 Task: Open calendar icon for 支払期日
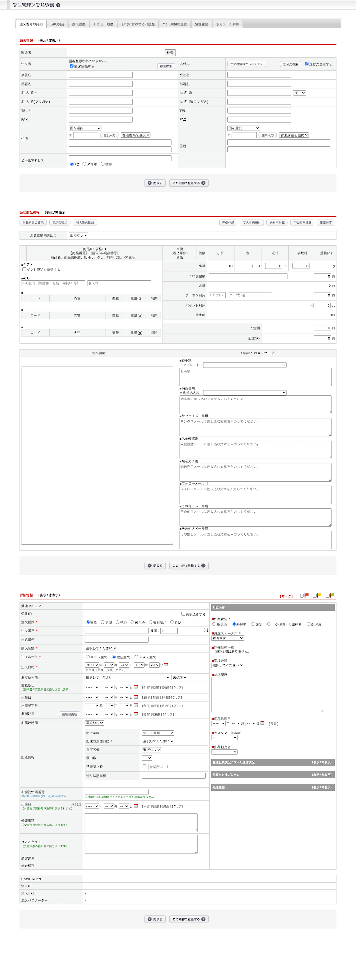(x=136, y=687)
